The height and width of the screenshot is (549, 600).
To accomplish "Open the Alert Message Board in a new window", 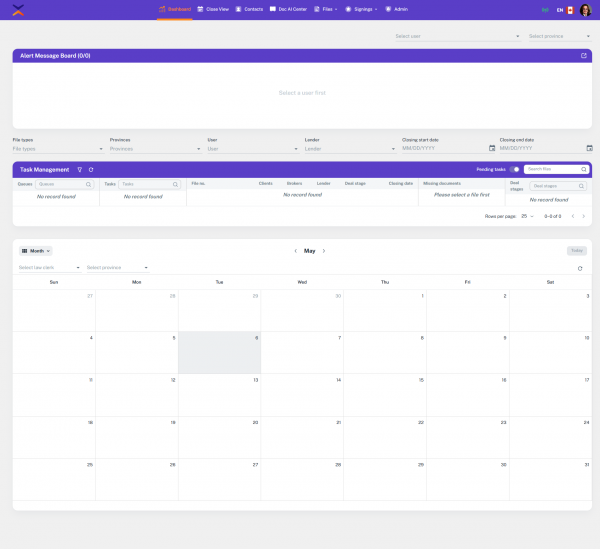I will [x=583, y=56].
